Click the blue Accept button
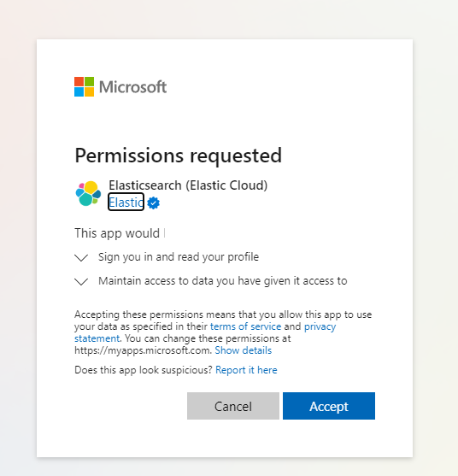Screen dimensions: 458x476 (329, 406)
